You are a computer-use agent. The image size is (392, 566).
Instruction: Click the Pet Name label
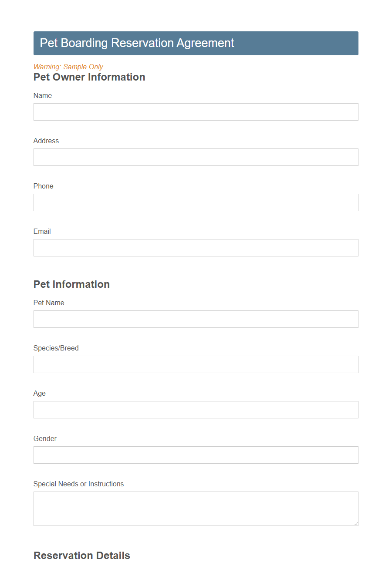pyautogui.click(x=48, y=303)
